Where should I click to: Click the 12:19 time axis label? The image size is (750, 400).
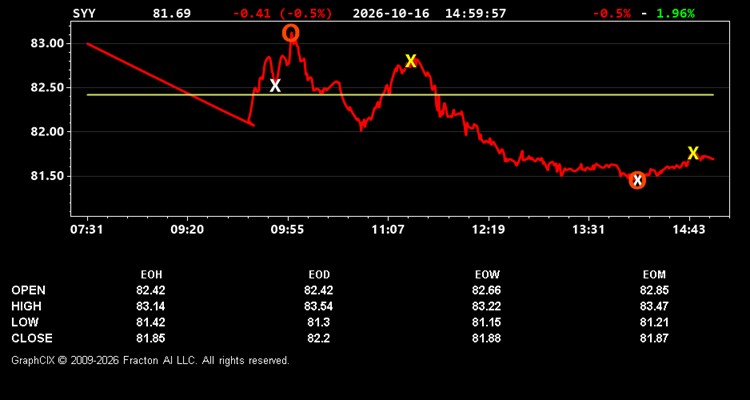coord(488,229)
